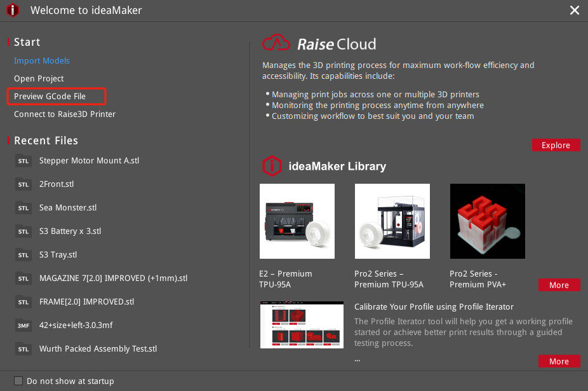The height and width of the screenshot is (391, 588).
Task: Click Calibrate Your Profile using Profile Iterator title
Action: click(x=434, y=307)
